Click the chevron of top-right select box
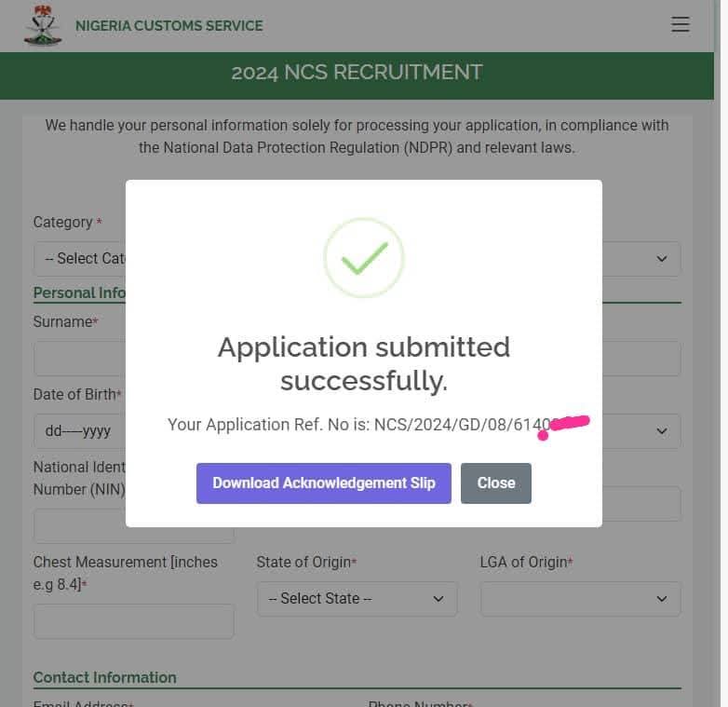This screenshot has height=707, width=728. click(662, 259)
